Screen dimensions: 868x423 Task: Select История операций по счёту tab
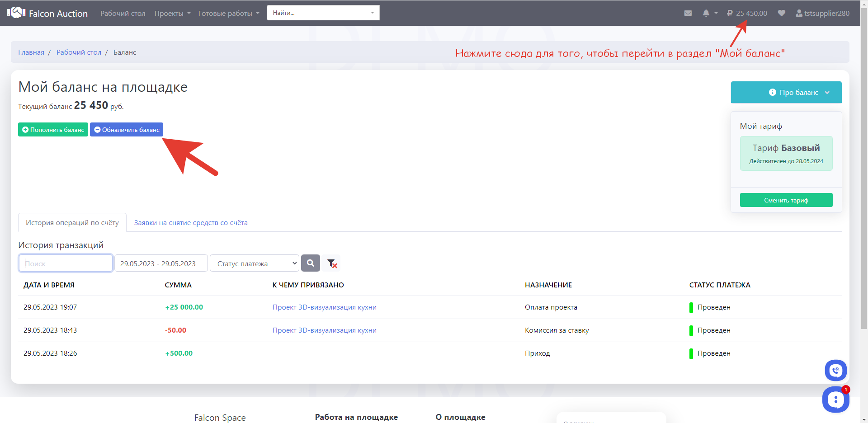[72, 223]
